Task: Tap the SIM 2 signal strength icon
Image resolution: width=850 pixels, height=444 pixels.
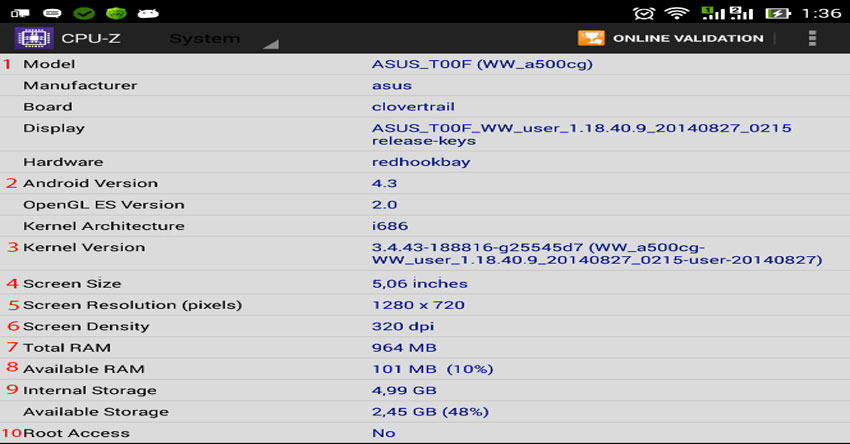Action: tap(742, 12)
